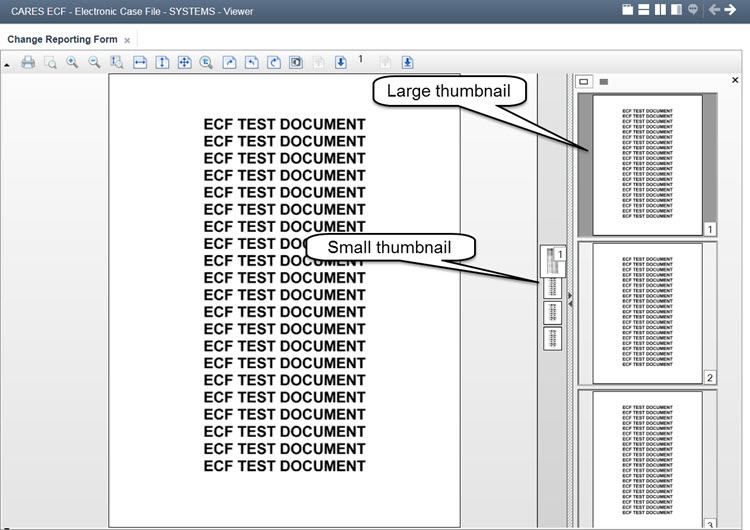Screen dimensions: 750x530
Task: Open page 2 large thumbnail
Action: 647,313
